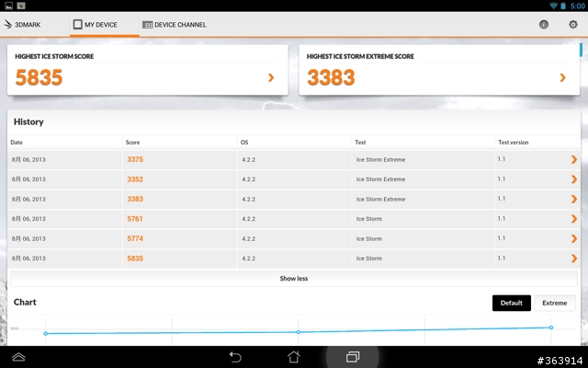The height and width of the screenshot is (368, 588).
Task: Open the info icon in header
Action: tap(544, 25)
